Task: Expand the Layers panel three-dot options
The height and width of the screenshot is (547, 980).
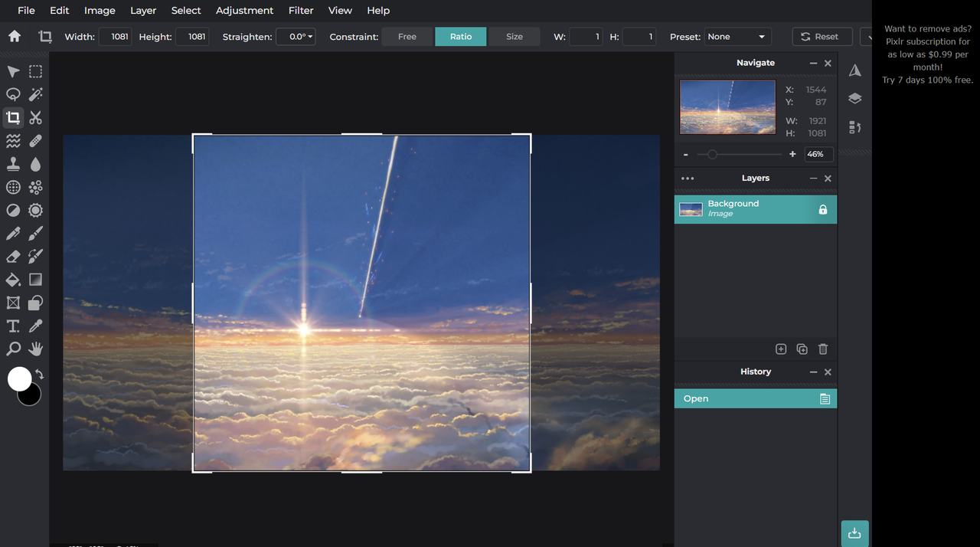Action: (688, 179)
